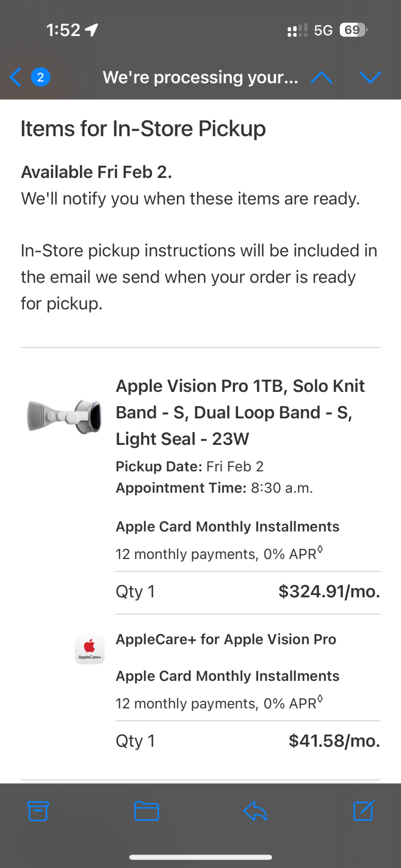The image size is (401, 868).
Task: Go to previous message with up chevron
Action: (x=321, y=77)
